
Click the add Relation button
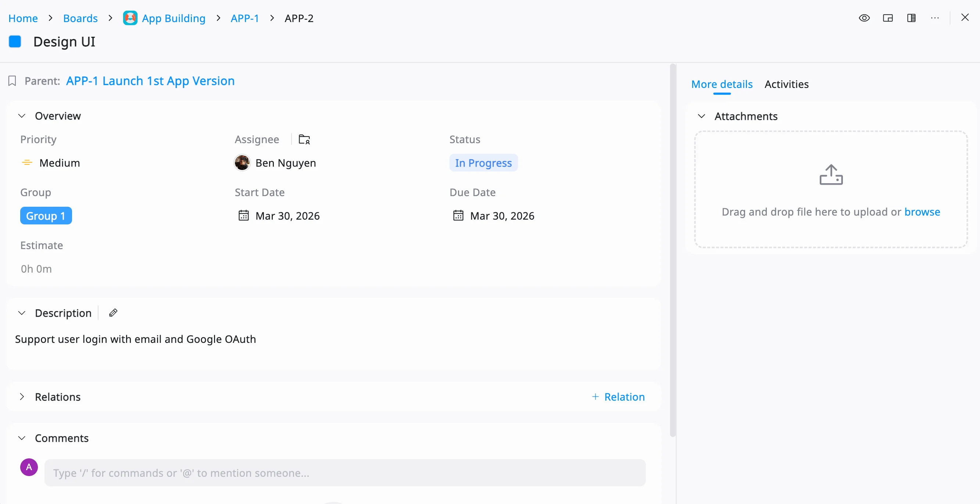coord(618,397)
